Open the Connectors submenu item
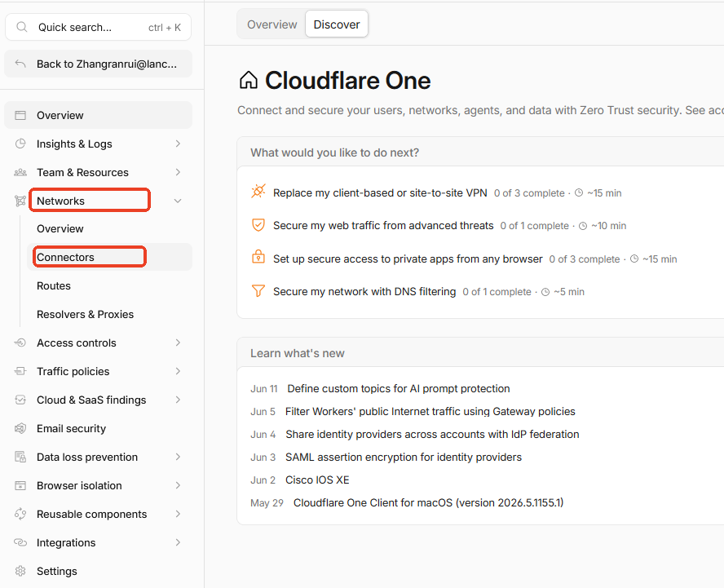Screen dimensions: 724x588 [109, 257]
